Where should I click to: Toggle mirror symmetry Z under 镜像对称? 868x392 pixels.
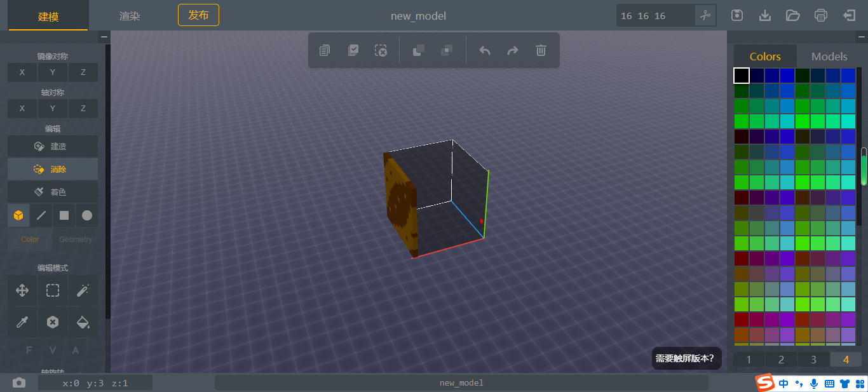(x=83, y=72)
